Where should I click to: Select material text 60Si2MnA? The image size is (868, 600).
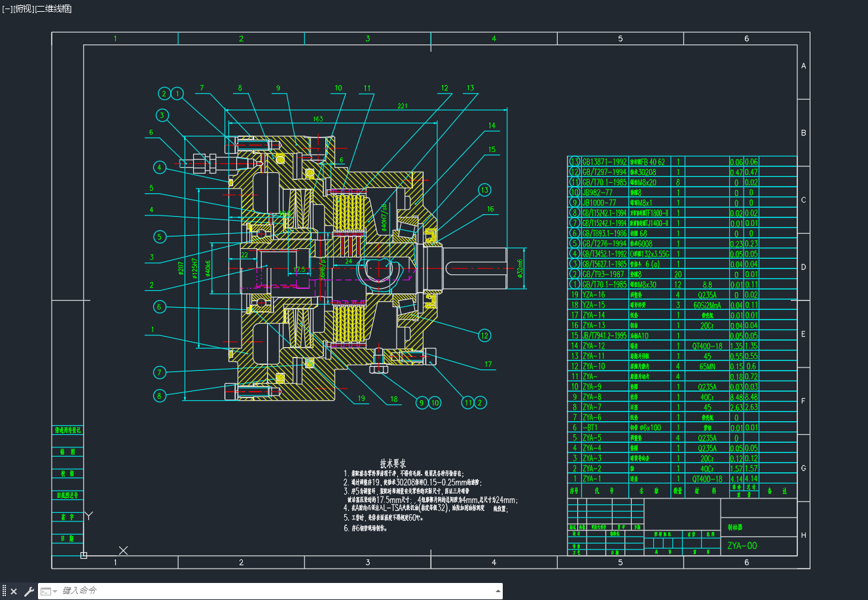click(707, 305)
